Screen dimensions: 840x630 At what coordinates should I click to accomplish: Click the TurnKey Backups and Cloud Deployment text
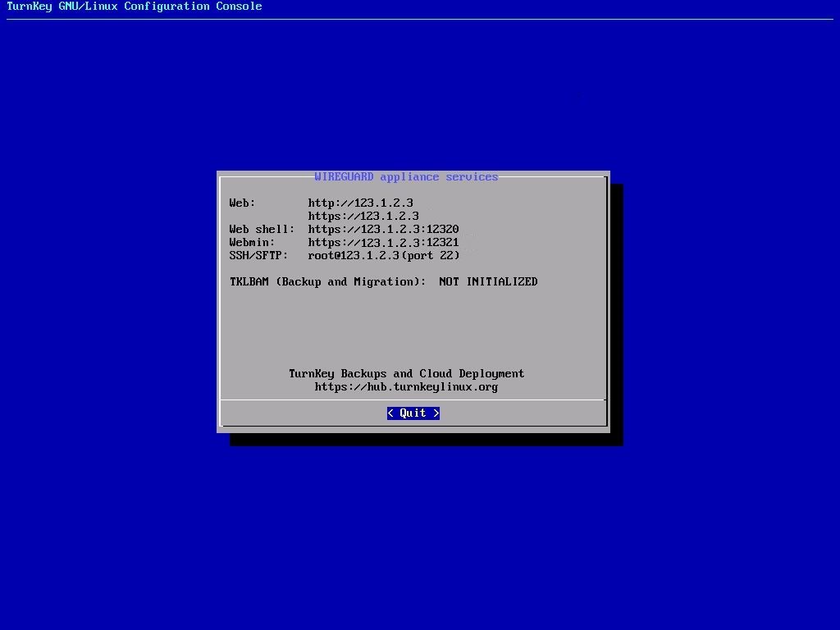[x=407, y=373]
